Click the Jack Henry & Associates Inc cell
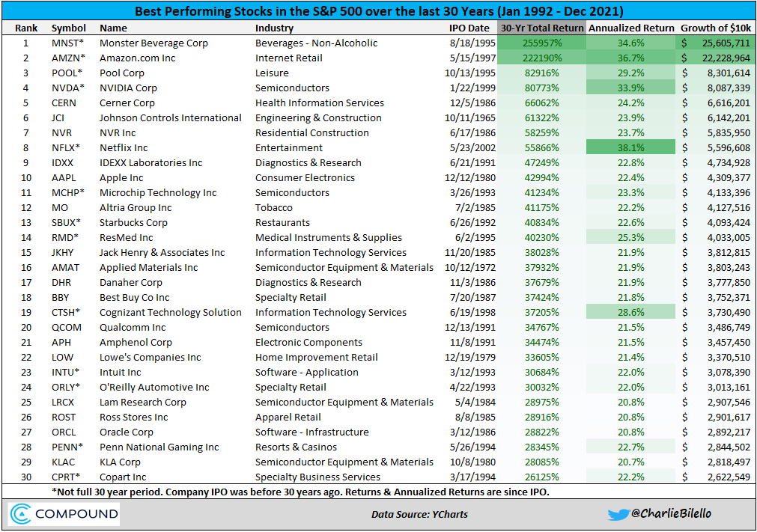This screenshot has height=532, width=757. pyautogui.click(x=162, y=252)
